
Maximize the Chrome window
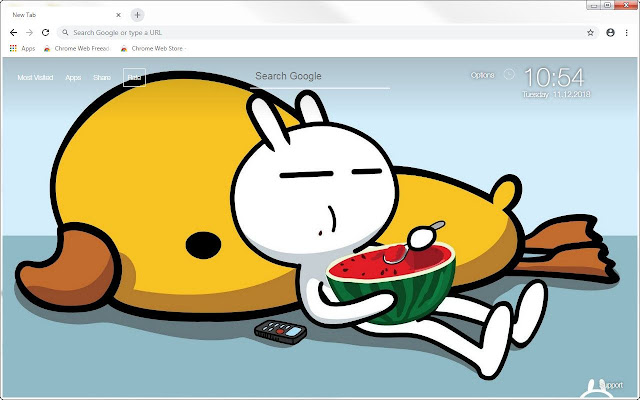coord(607,5)
